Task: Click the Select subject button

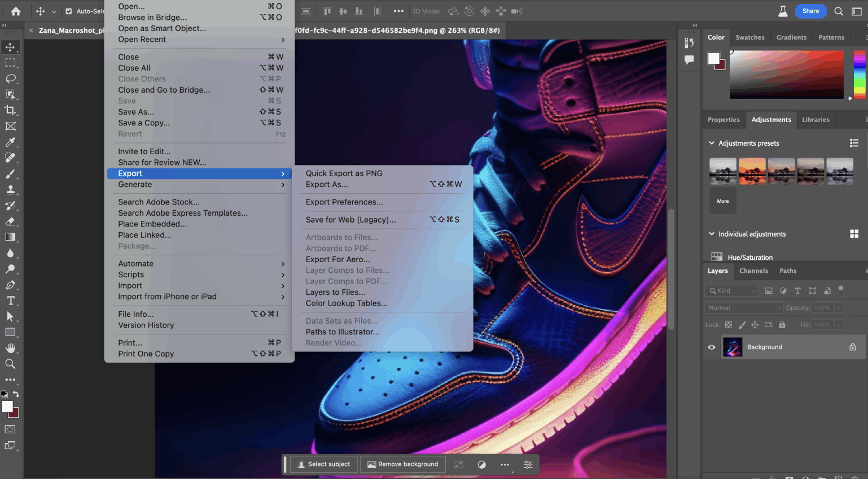Action: 324,464
